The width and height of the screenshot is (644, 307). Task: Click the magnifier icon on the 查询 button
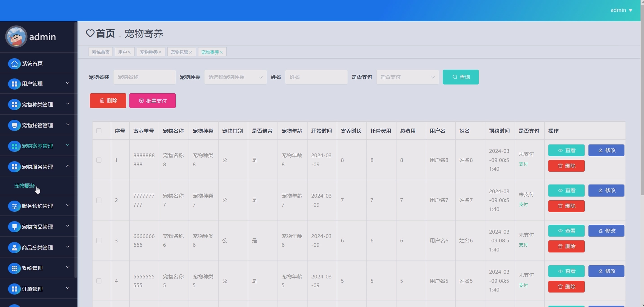pos(455,77)
